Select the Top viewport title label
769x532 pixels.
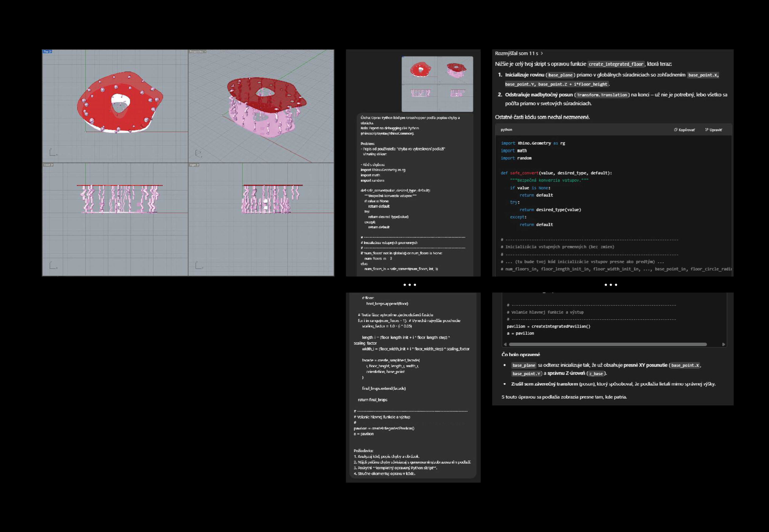[46, 52]
